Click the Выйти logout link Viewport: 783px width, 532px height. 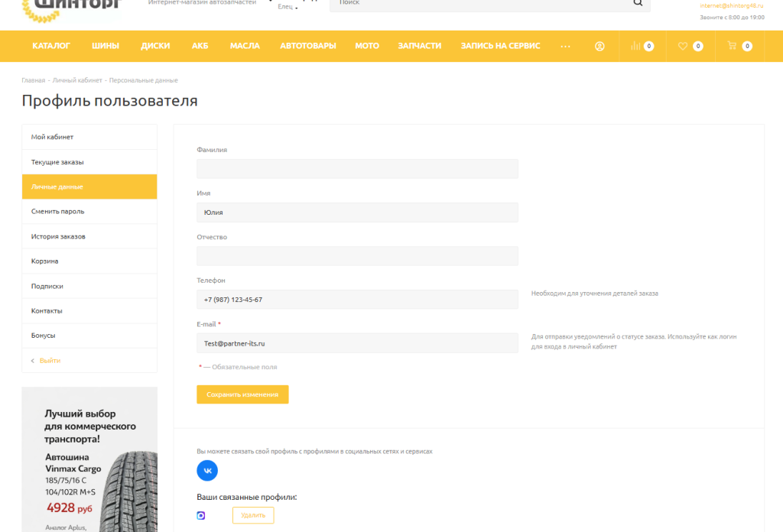pyautogui.click(x=50, y=360)
